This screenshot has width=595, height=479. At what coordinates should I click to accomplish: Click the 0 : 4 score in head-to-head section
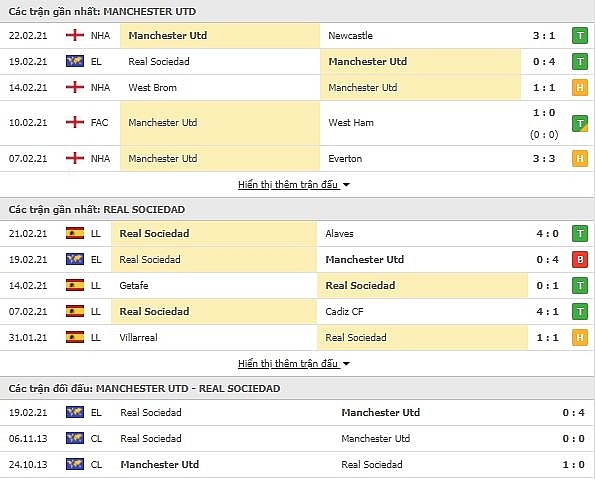tap(573, 413)
